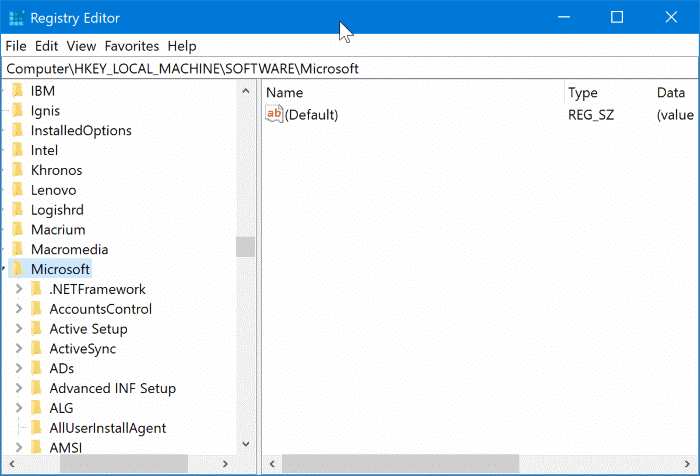Click the AccountsControl folder icon
Viewport: 700px width, 476px height.
pos(37,309)
